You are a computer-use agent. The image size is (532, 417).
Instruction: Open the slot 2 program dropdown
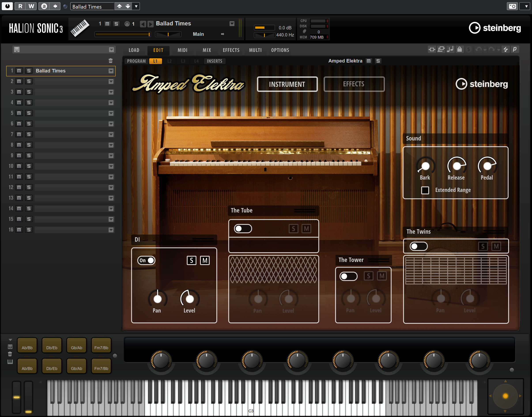click(111, 81)
